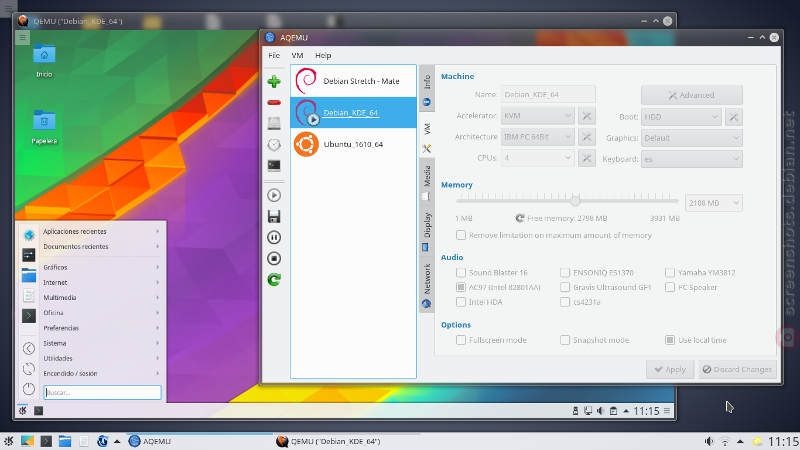Switch to the Display tab
Viewport: 800px width, 450px height.
click(427, 231)
